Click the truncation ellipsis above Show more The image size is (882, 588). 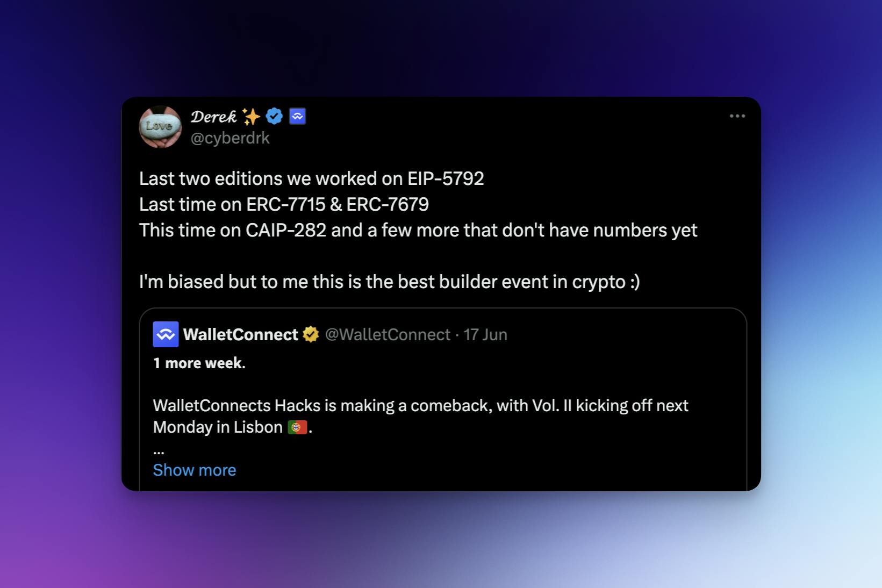(x=159, y=451)
